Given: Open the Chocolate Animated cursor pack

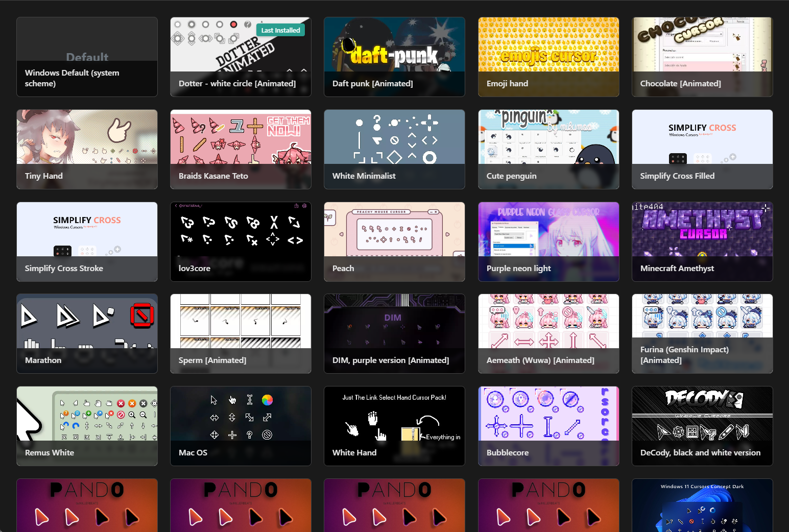Looking at the screenshot, I should tap(702, 57).
